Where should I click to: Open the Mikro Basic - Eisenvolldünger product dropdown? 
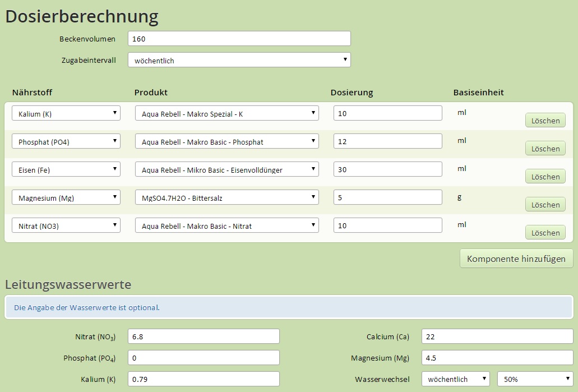pos(226,169)
